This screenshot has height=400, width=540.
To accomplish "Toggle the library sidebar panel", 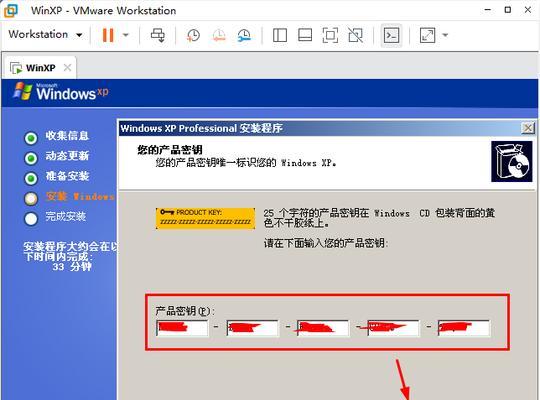I will 280,35.
